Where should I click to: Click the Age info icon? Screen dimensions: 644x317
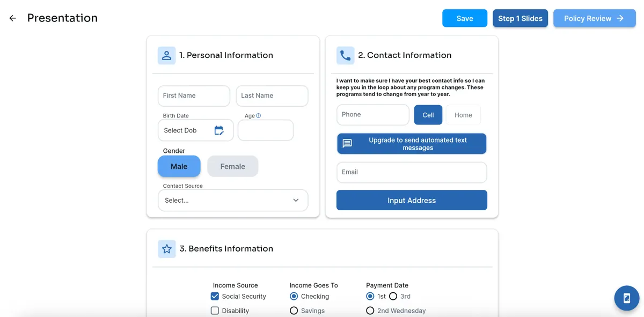click(x=259, y=115)
